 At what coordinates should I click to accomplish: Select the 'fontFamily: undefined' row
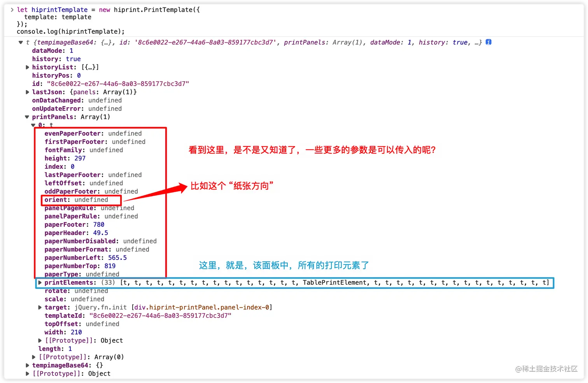(x=84, y=150)
